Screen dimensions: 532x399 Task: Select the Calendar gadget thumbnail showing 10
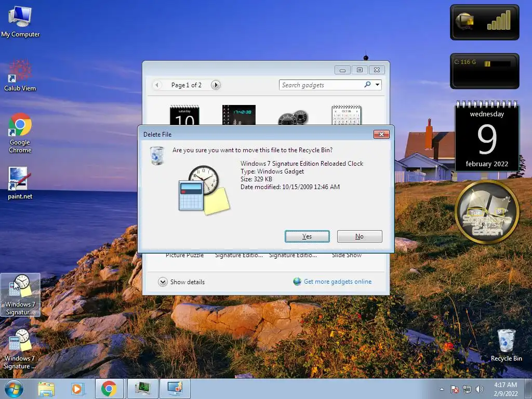[x=184, y=115]
